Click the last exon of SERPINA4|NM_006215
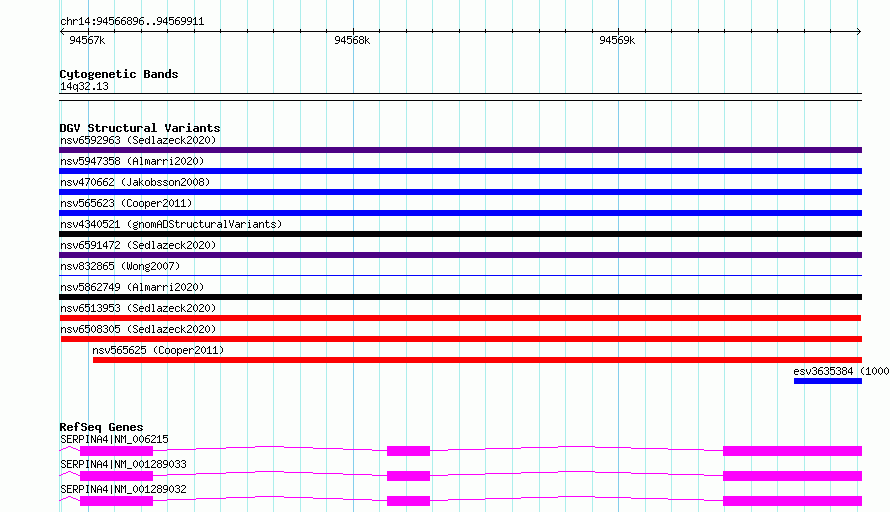 coord(792,451)
